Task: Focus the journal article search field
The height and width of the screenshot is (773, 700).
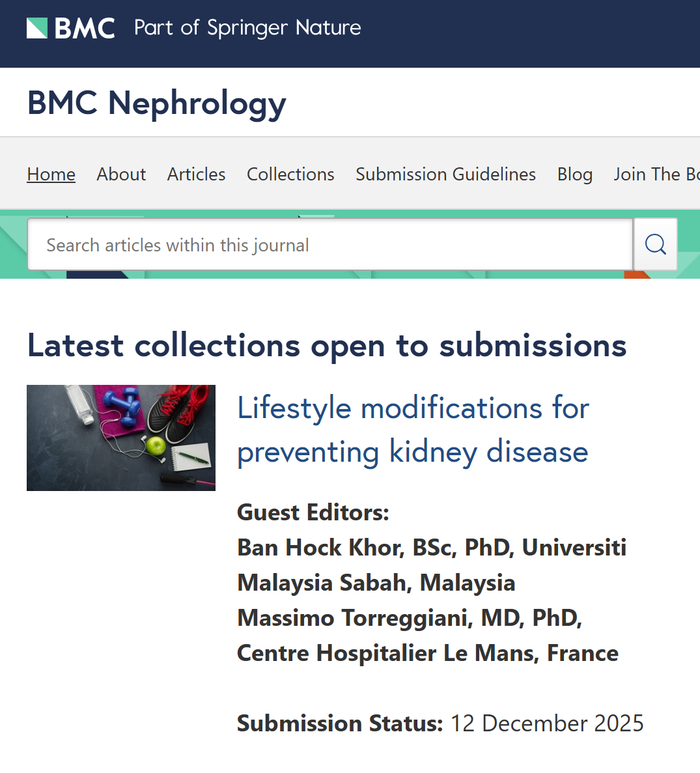Action: (x=330, y=244)
